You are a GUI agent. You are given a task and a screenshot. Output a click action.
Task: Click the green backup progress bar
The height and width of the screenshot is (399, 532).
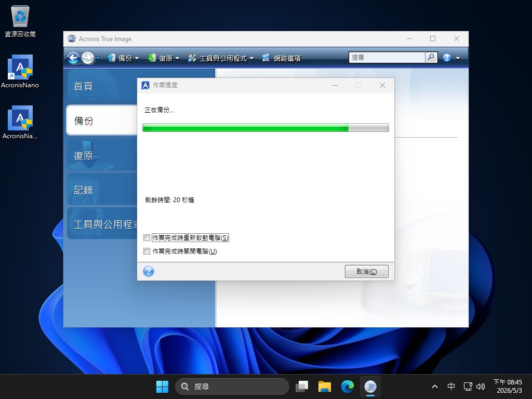265,128
